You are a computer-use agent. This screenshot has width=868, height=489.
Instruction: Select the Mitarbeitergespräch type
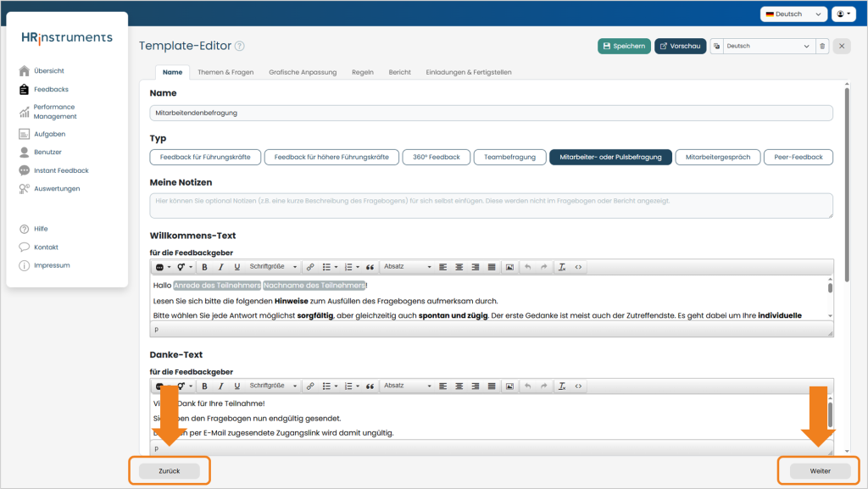pyautogui.click(x=718, y=157)
